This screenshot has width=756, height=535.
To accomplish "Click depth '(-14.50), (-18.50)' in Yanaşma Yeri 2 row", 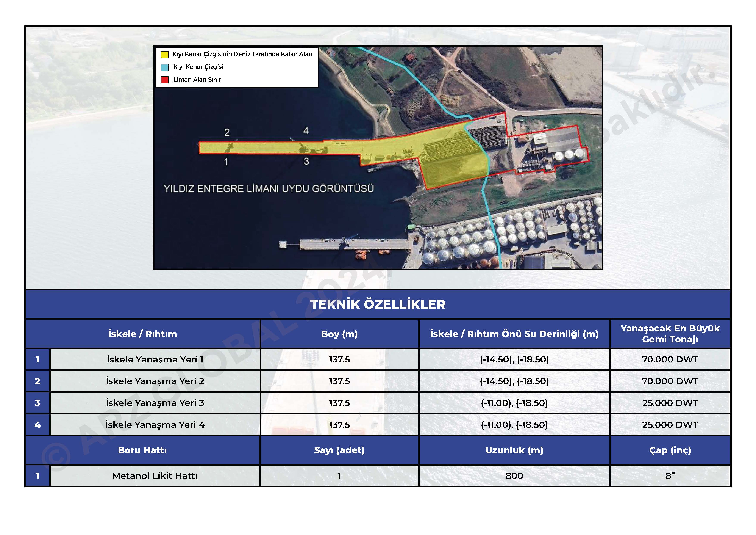I will click(x=514, y=381).
